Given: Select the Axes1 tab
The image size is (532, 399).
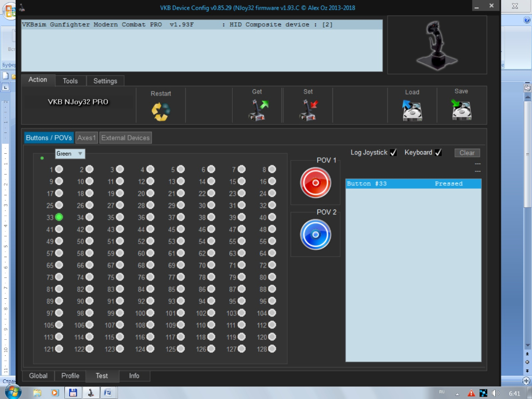Looking at the screenshot, I should pos(87,138).
